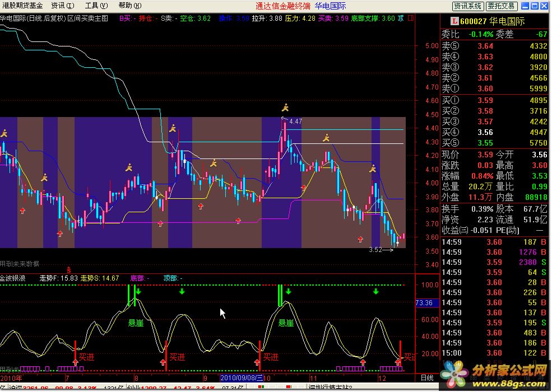552x392 pixels.
Task: Click the 4.47 high price label
Action: click(x=295, y=122)
